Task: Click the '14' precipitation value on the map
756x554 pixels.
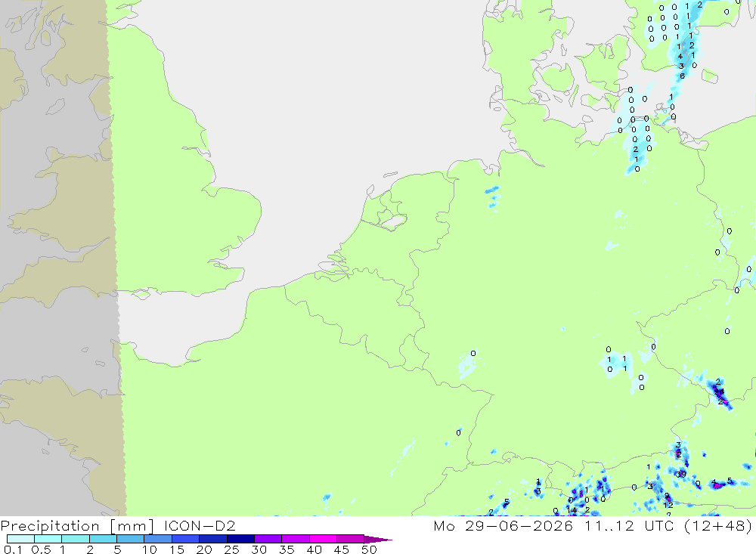Action: pos(572,510)
